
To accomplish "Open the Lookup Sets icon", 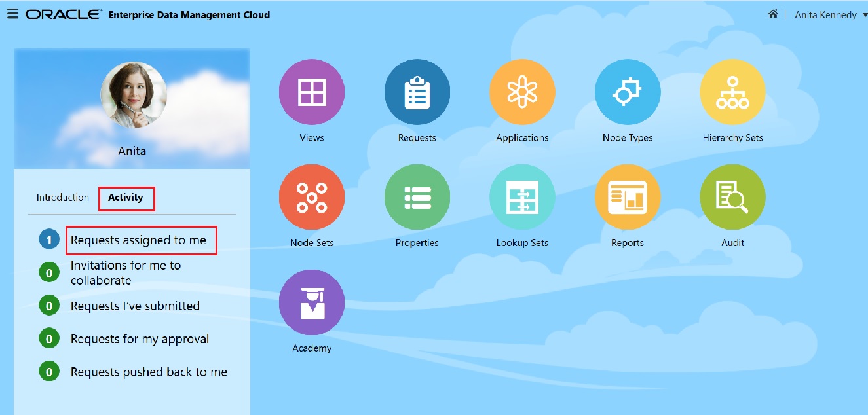I will (x=522, y=197).
